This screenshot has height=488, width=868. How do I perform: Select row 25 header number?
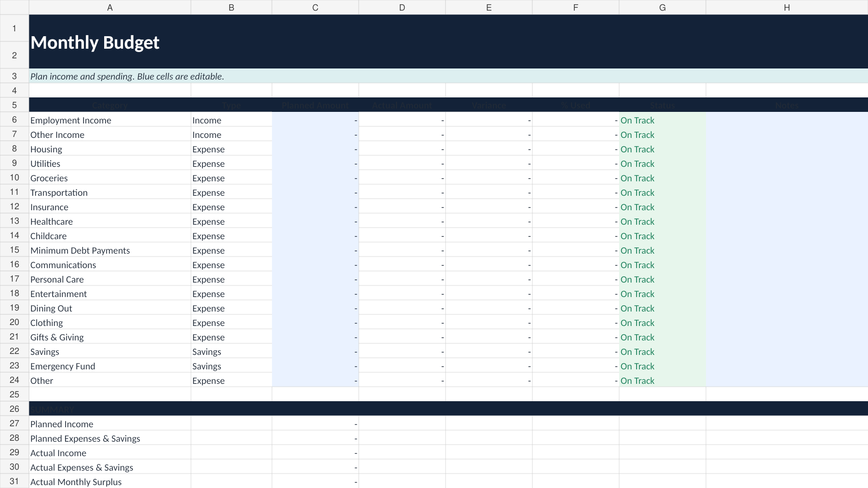14,394
